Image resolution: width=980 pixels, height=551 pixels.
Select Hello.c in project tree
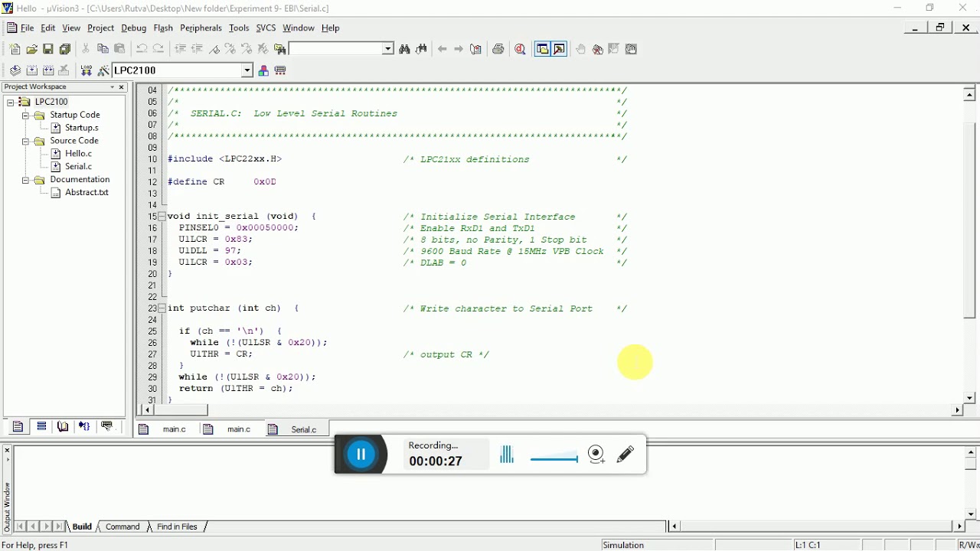coord(78,154)
